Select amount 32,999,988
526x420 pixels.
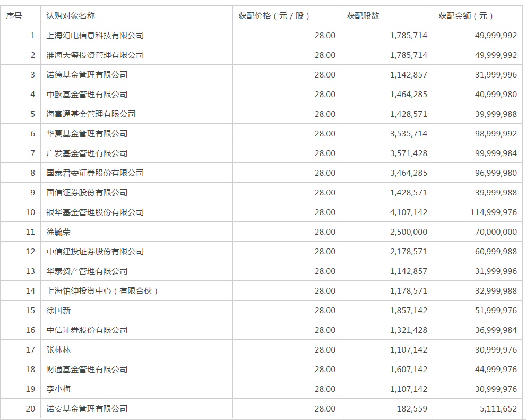pyautogui.click(x=496, y=291)
